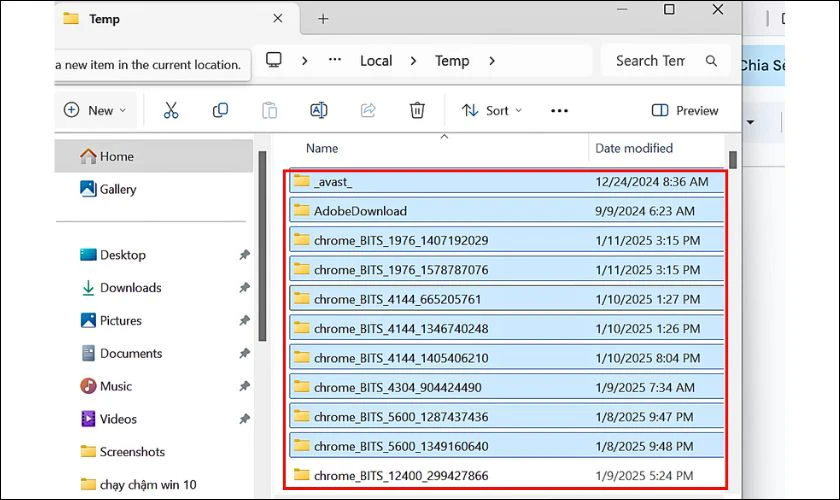Image resolution: width=840 pixels, height=500 pixels.
Task: Expand the chevron after Temp in breadcrumb
Action: click(x=492, y=61)
